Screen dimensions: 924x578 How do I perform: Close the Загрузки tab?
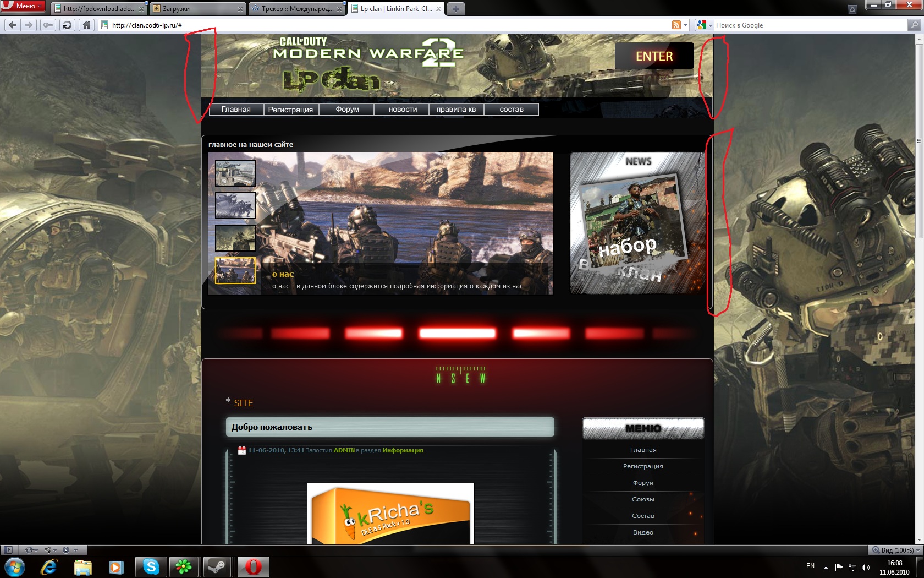click(x=240, y=9)
